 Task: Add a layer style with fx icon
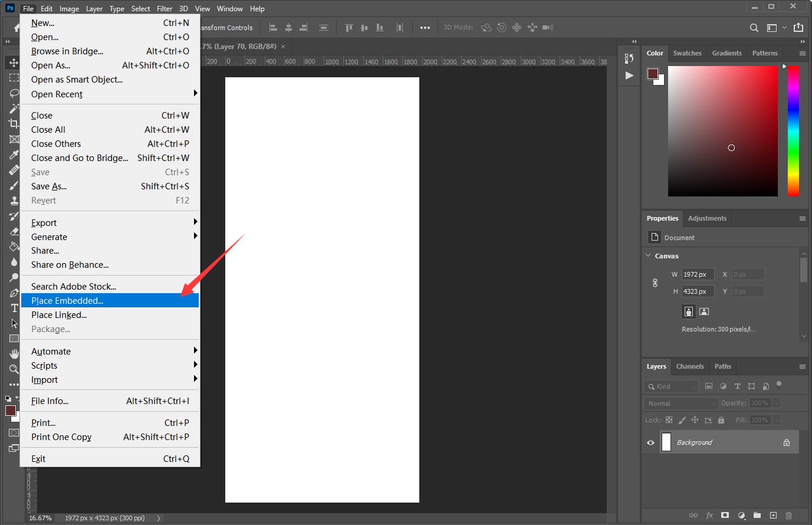[709, 515]
